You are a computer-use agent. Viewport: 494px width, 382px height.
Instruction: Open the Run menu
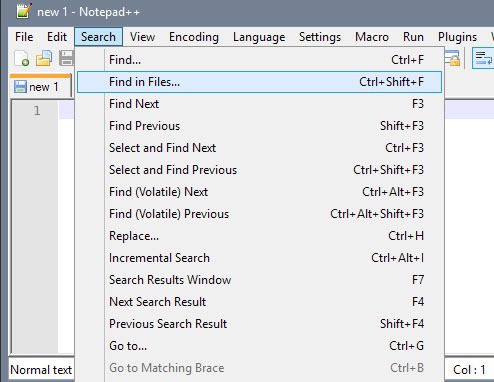[x=413, y=37]
